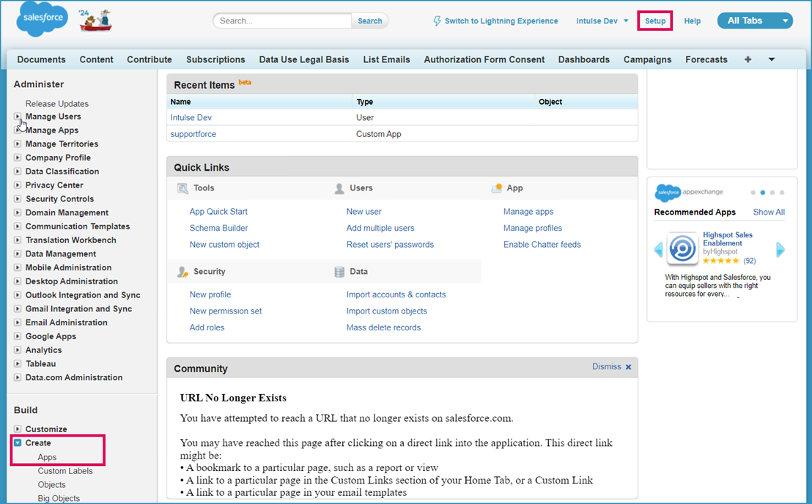The width and height of the screenshot is (812, 504).
Task: Expand the Company Profile node
Action: (18, 157)
